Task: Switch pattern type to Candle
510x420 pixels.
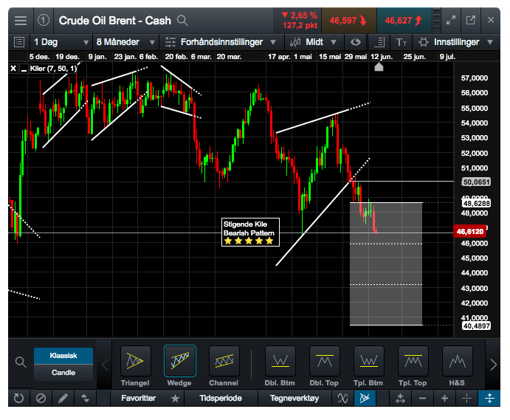Action: tap(63, 373)
